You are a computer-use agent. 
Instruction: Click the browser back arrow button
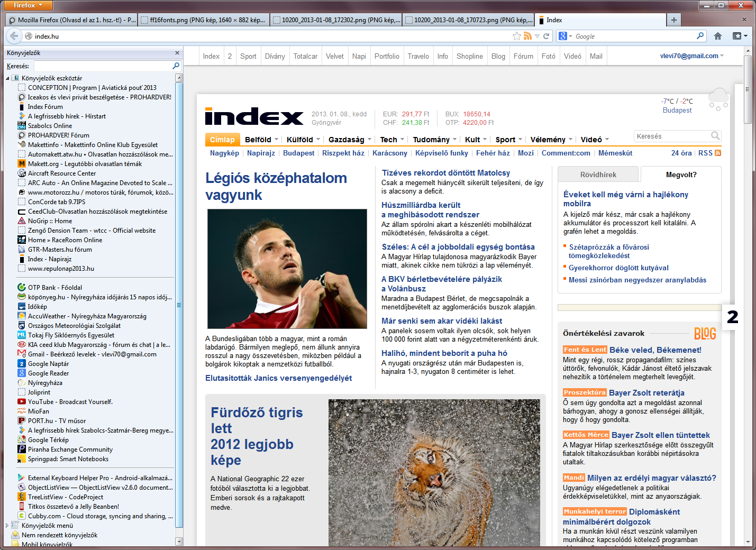coord(14,36)
